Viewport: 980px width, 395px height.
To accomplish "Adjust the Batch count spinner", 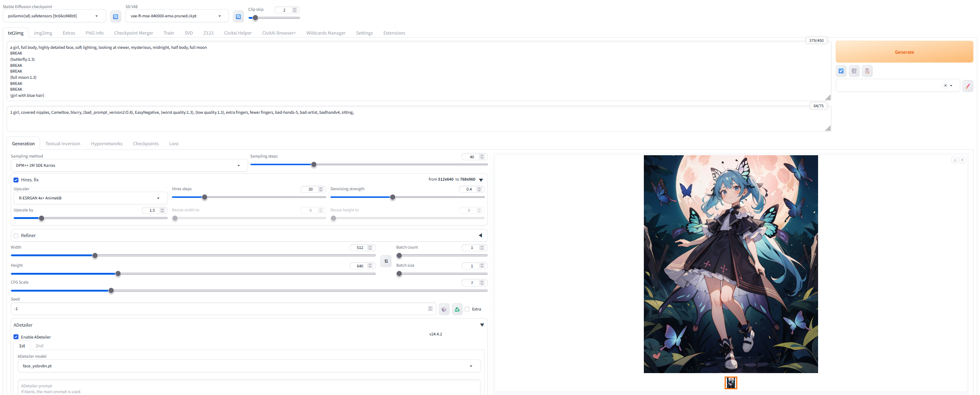I will (x=482, y=248).
